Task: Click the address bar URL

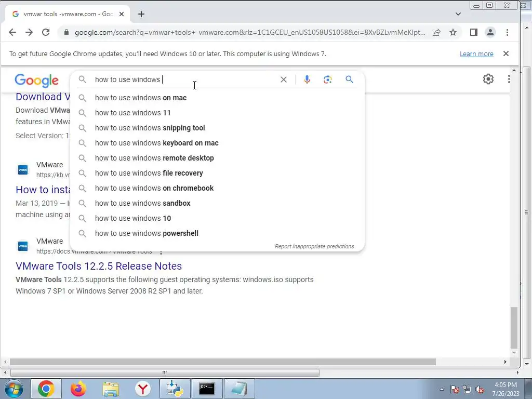Action: point(250,32)
